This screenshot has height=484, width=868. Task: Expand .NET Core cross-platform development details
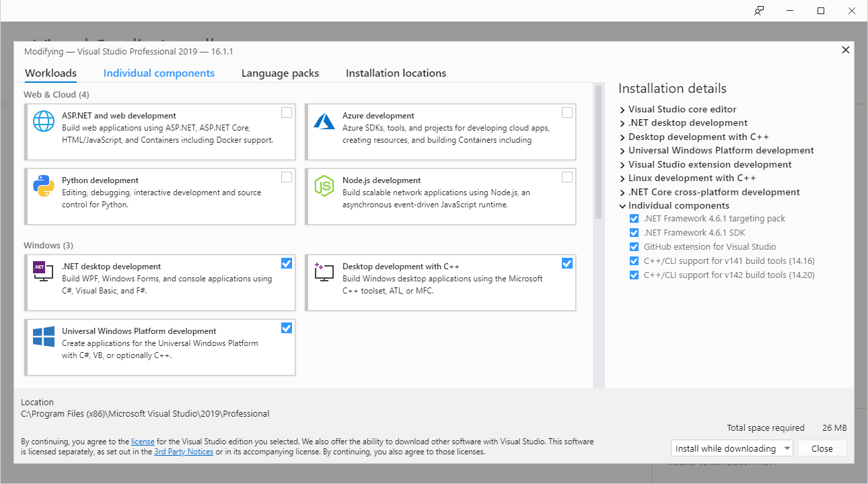click(622, 193)
